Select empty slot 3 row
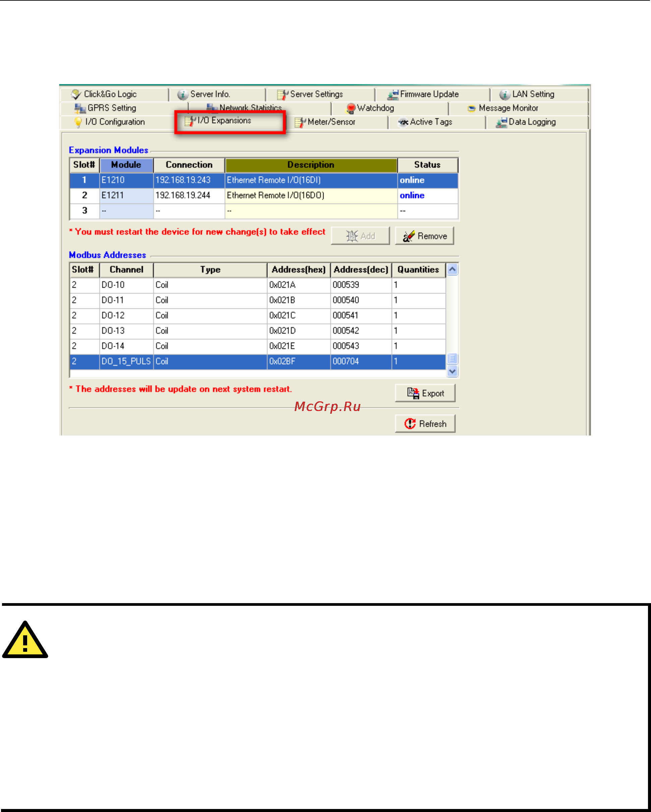The height and width of the screenshot is (812, 651). (x=264, y=211)
